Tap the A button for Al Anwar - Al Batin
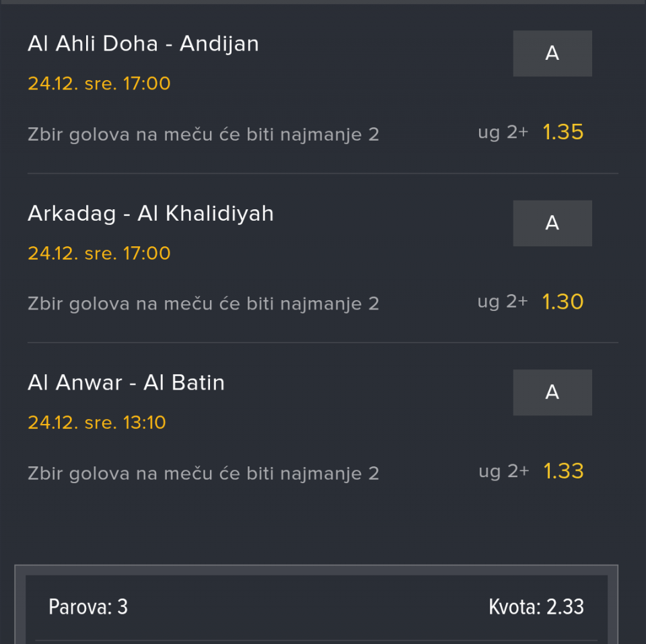This screenshot has width=646, height=644. pos(552,392)
